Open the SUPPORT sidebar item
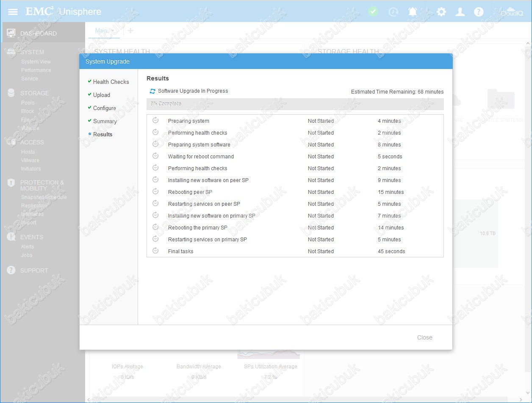The image size is (532, 403). pyautogui.click(x=34, y=271)
